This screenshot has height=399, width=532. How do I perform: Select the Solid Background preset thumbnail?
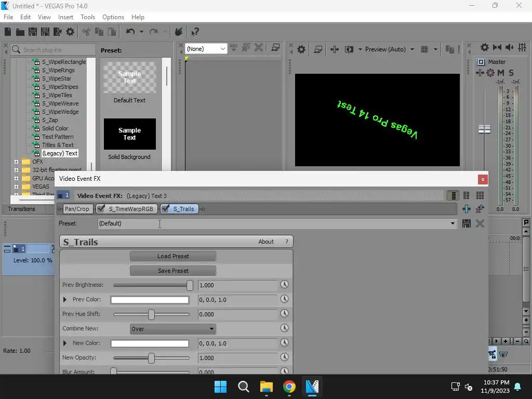point(129,134)
